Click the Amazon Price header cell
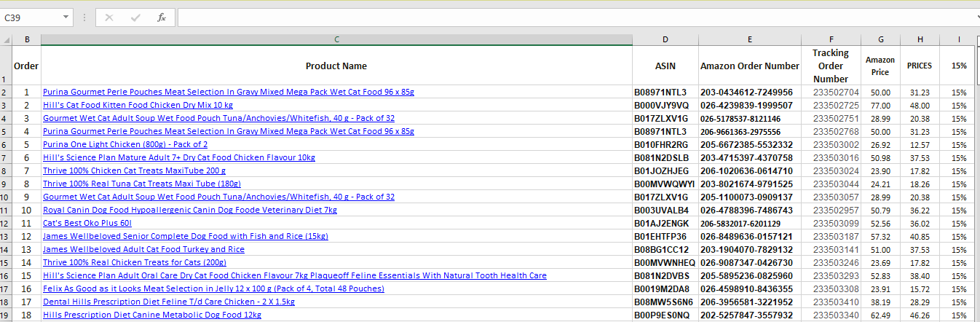The height and width of the screenshot is (322, 980). click(880, 66)
